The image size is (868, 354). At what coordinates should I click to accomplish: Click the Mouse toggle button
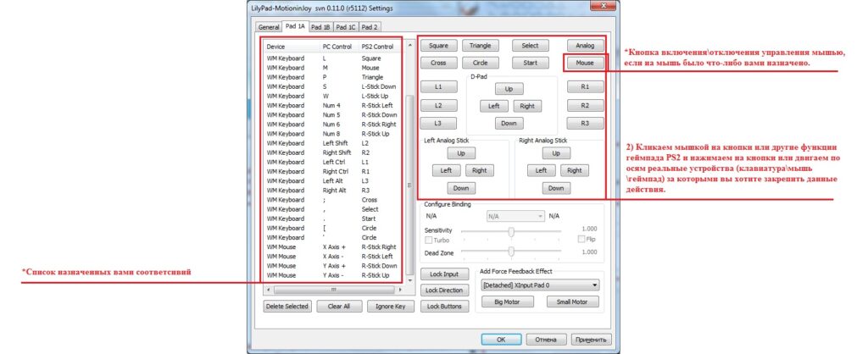click(x=584, y=63)
